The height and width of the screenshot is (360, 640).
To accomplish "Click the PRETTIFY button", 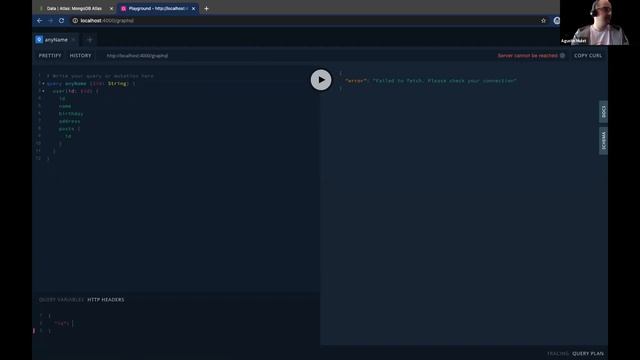I will click(50, 56).
